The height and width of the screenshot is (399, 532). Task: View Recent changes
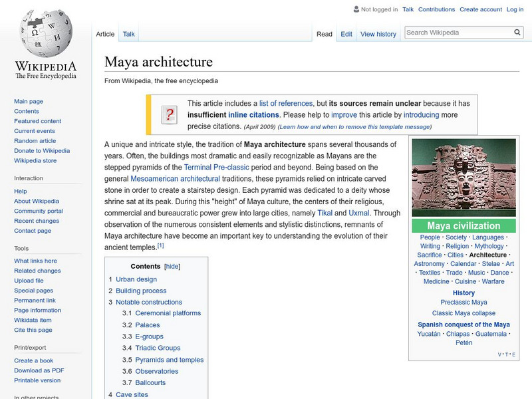coord(37,221)
